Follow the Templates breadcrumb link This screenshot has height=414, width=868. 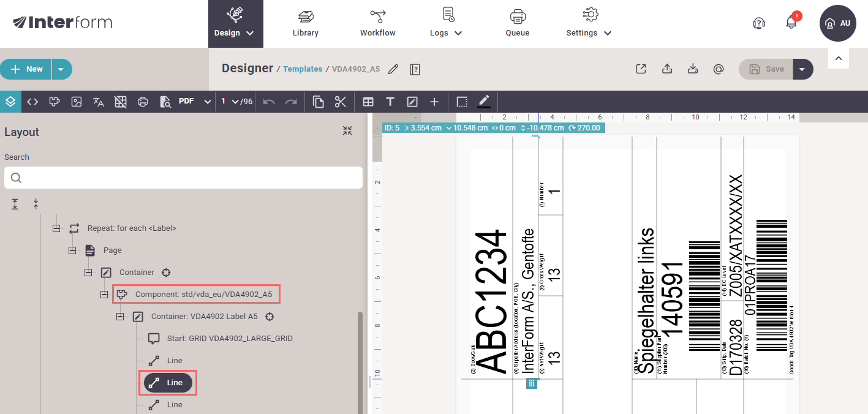pos(303,69)
